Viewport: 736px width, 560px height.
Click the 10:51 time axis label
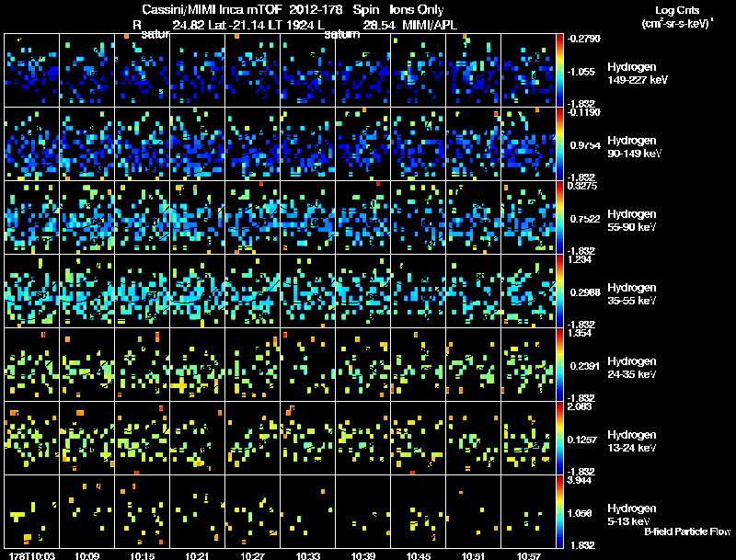click(x=473, y=555)
